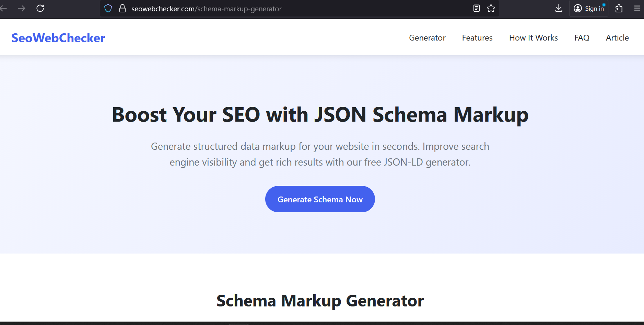Click the Schema Markup Generator heading

[320, 301]
